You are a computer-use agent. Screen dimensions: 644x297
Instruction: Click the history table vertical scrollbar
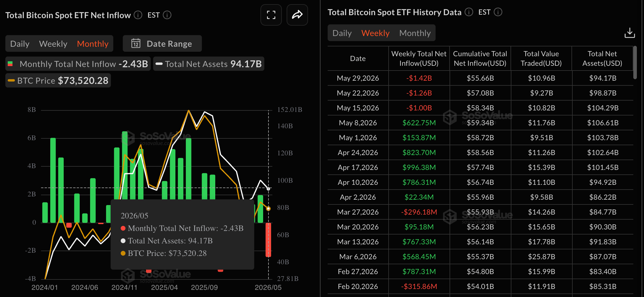[635, 62]
